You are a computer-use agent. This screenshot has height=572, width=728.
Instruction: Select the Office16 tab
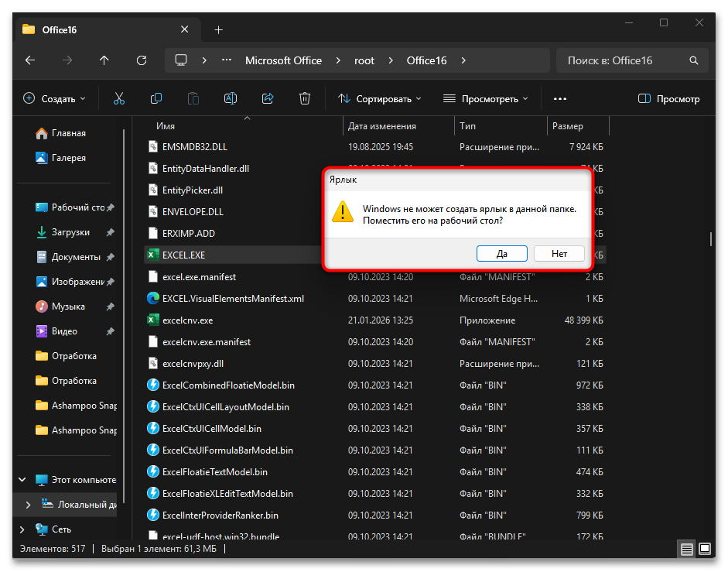[x=107, y=29]
